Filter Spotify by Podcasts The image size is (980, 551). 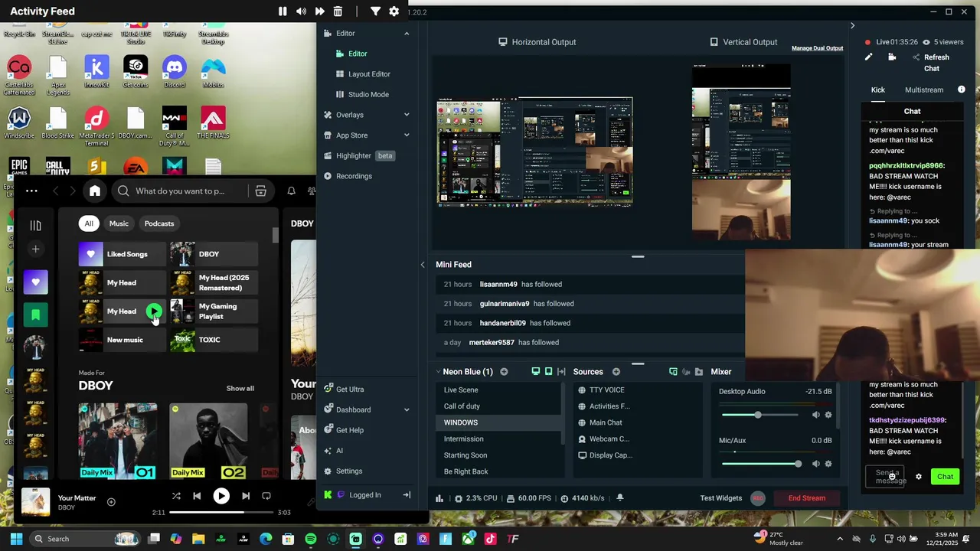click(159, 223)
